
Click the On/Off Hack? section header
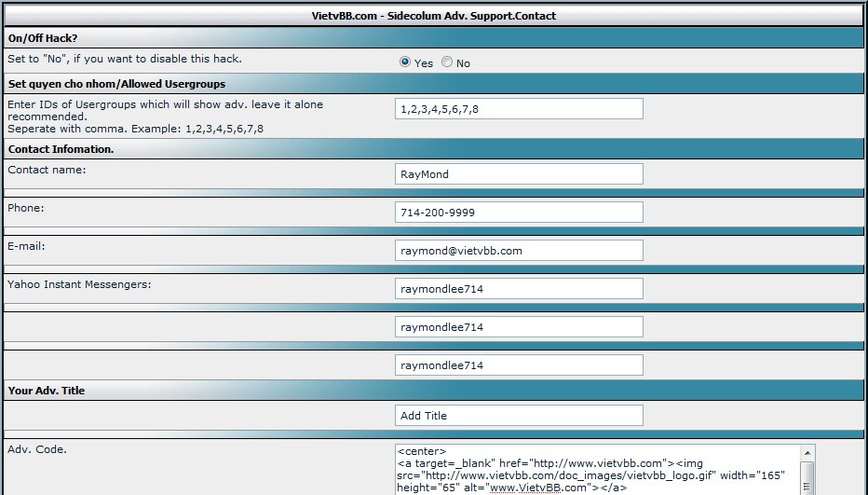coord(43,38)
